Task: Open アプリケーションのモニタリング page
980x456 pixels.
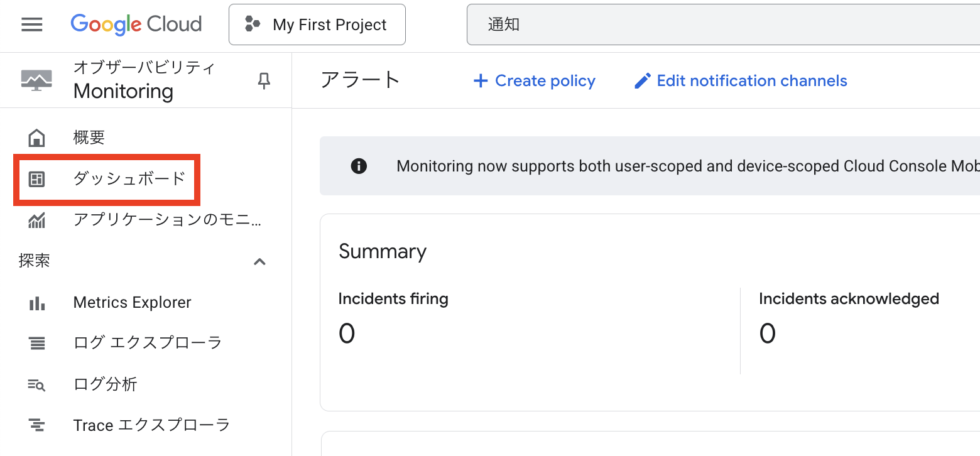Action: [x=167, y=220]
